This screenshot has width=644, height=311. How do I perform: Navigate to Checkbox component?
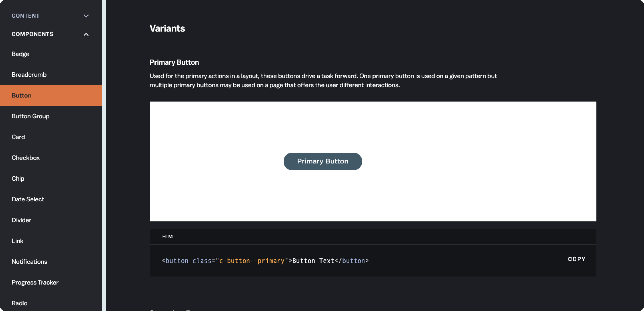click(25, 158)
